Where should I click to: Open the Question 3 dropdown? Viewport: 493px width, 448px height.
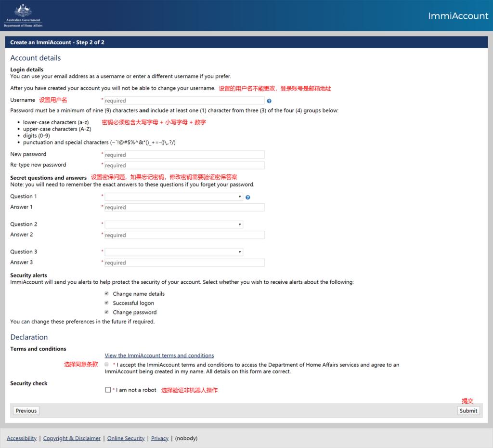174,252
